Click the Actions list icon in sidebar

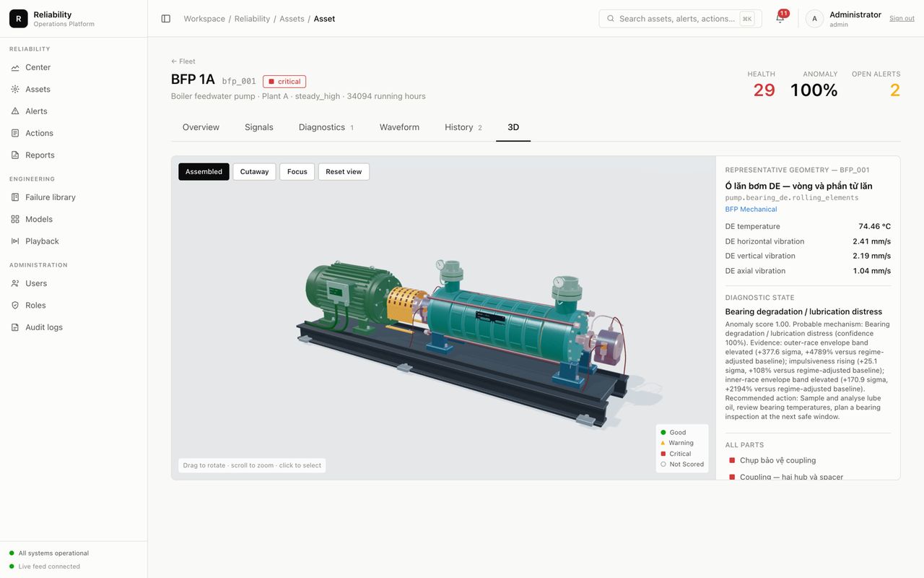15,133
